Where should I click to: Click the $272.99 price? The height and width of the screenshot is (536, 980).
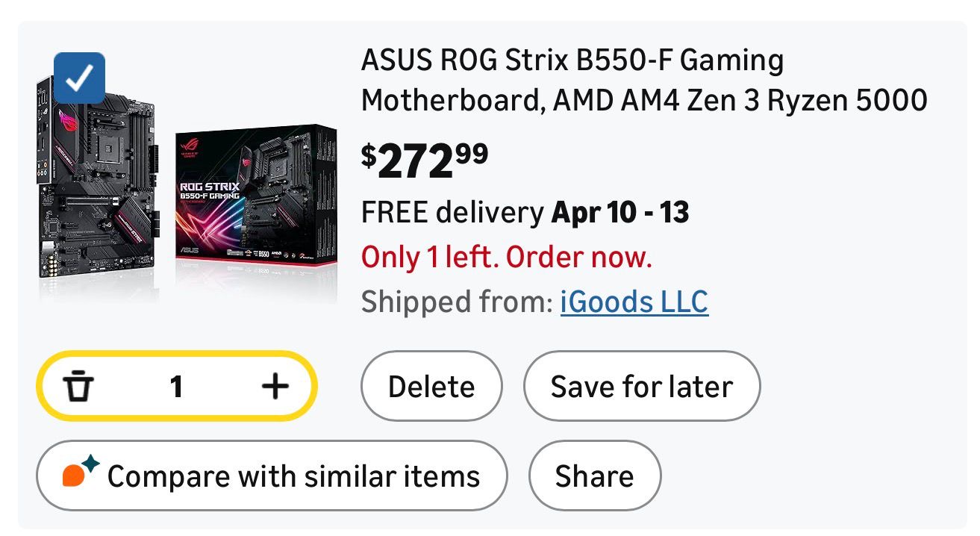point(425,161)
